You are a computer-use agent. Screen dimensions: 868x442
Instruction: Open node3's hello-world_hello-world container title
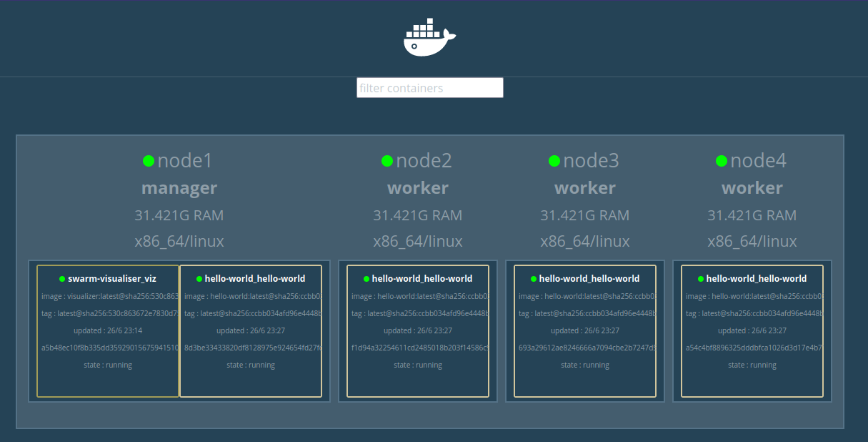[x=589, y=279]
